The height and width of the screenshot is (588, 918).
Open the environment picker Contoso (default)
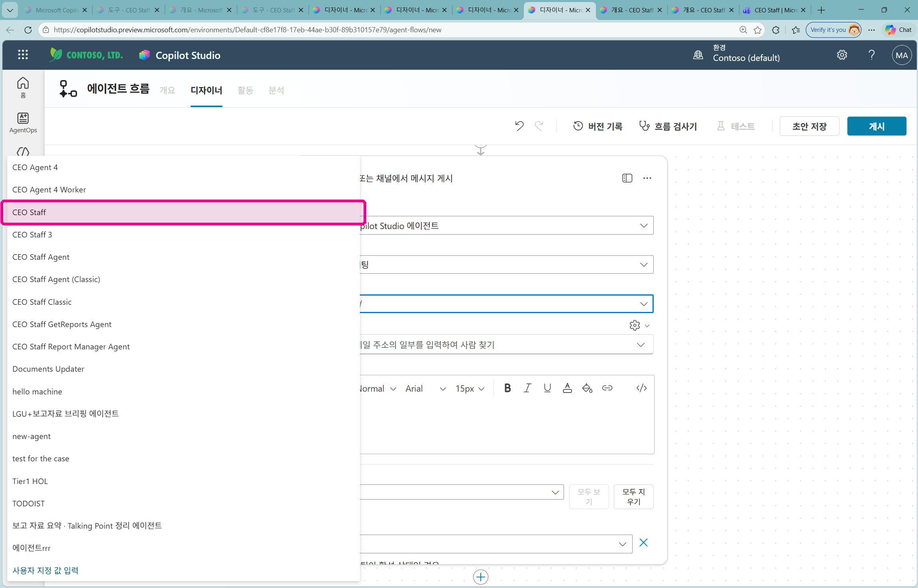[x=737, y=54]
